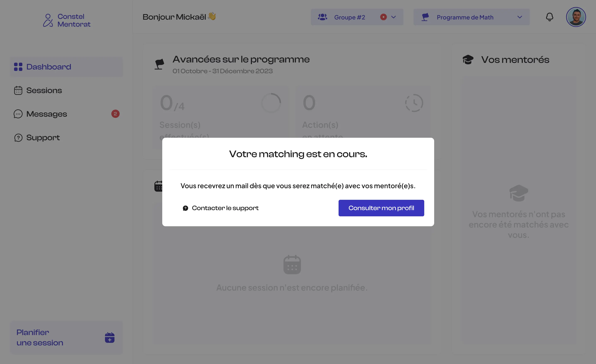Click the notification bell icon
The image size is (596, 364).
click(549, 17)
